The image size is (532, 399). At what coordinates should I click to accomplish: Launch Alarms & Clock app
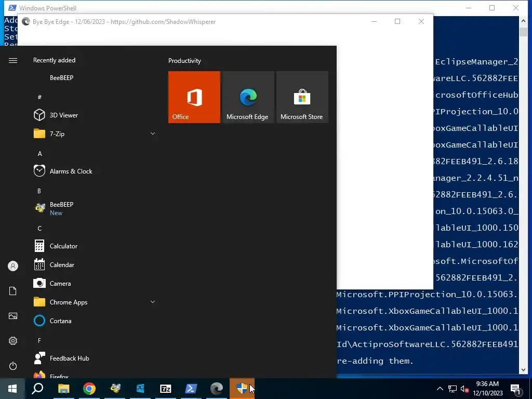pyautogui.click(x=95, y=171)
